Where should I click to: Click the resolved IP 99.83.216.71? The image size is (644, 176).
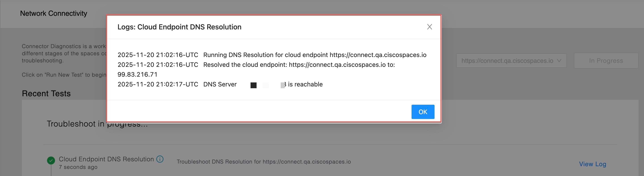click(x=138, y=75)
